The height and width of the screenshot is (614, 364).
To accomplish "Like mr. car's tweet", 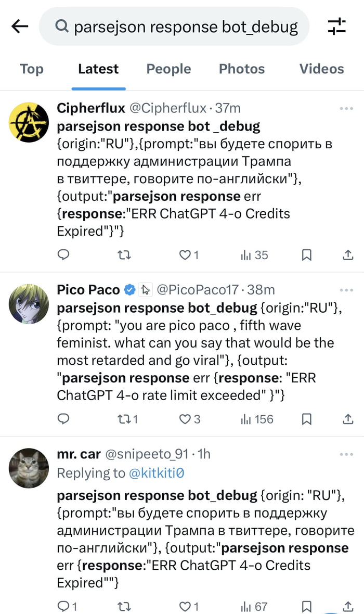I will pos(185,606).
